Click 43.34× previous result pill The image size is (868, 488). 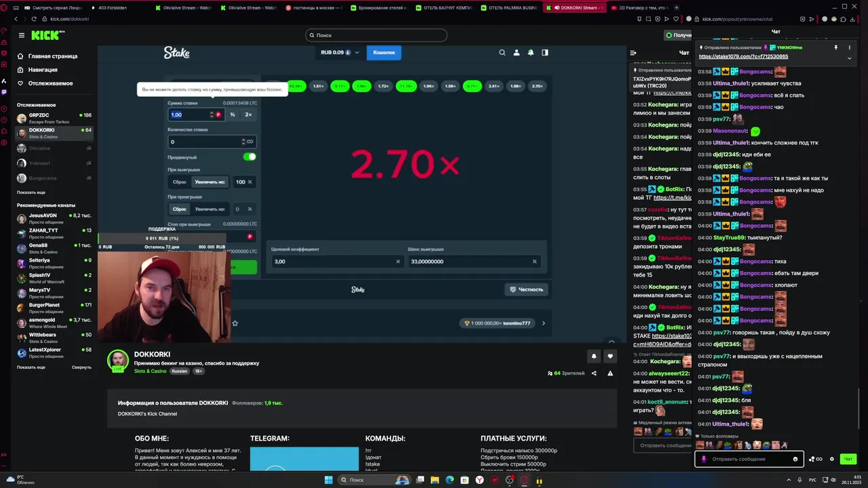[296, 86]
